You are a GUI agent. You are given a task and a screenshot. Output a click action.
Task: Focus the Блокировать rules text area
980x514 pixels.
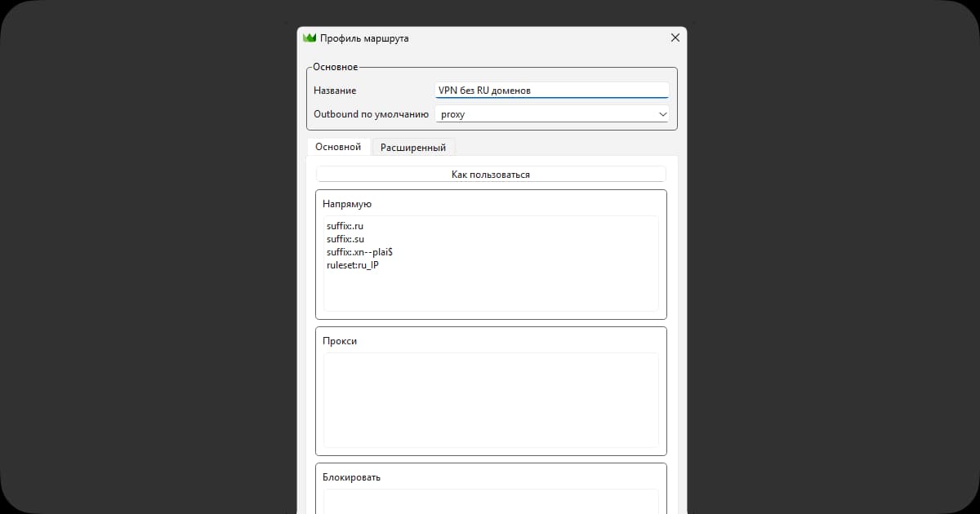click(490, 501)
